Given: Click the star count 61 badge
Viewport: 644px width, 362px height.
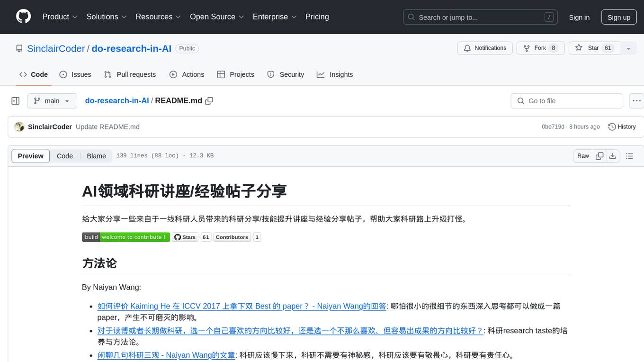Looking at the screenshot, I should click(206, 237).
